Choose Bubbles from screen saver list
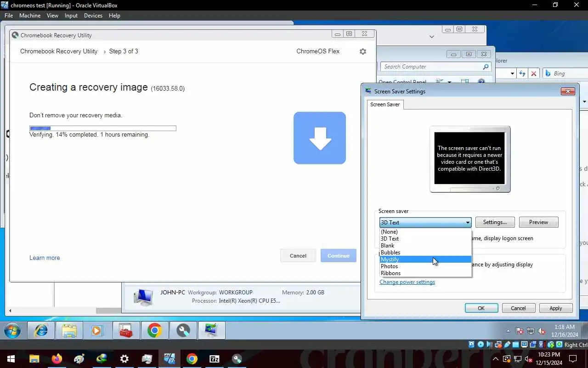 425,253
